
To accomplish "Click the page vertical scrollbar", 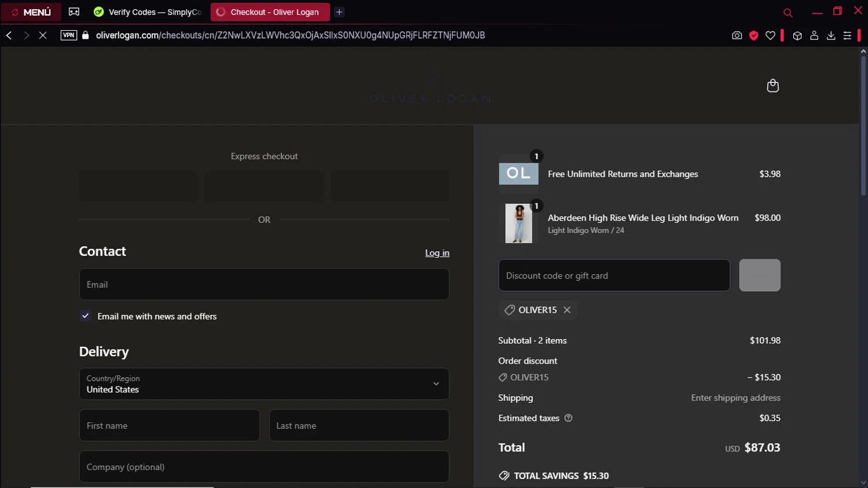I will (863, 125).
